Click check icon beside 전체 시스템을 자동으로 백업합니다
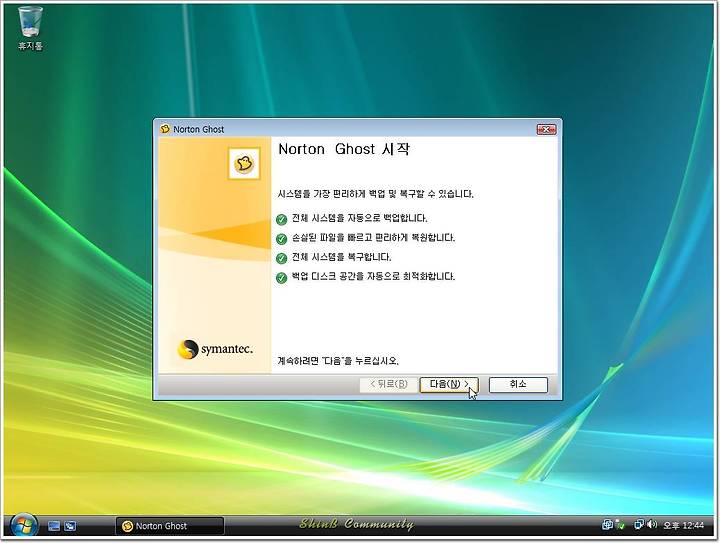This screenshot has height=543, width=720. [x=281, y=219]
